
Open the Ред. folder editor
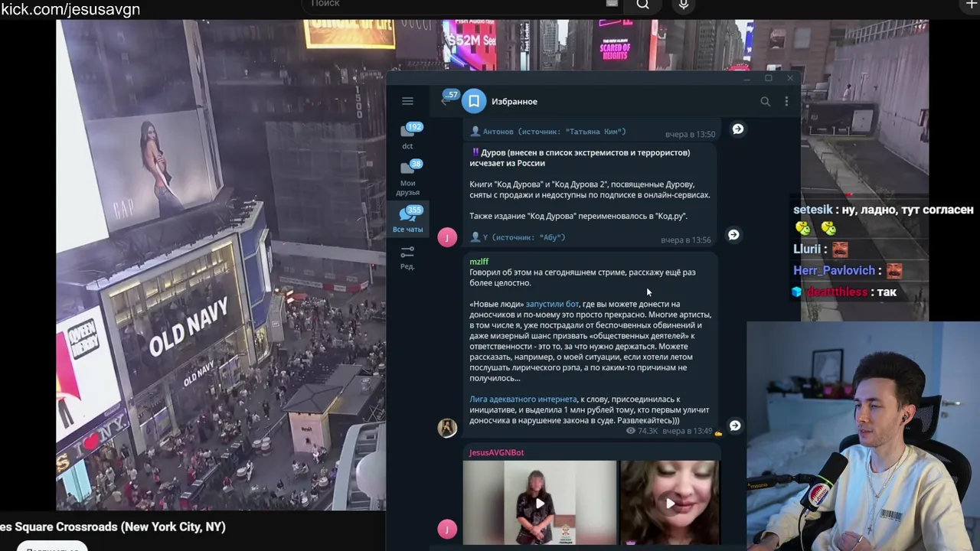[407, 257]
